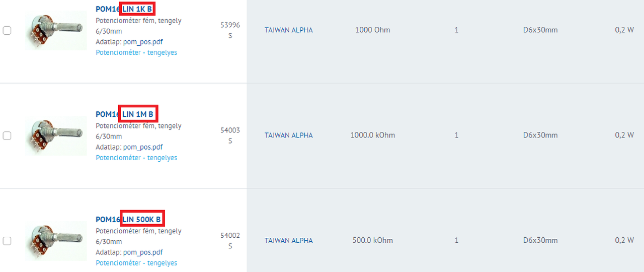Click 'Potenciométer - tengelyes' link under LIN 1M B
Screen dimensions: 644x272
tap(136, 158)
